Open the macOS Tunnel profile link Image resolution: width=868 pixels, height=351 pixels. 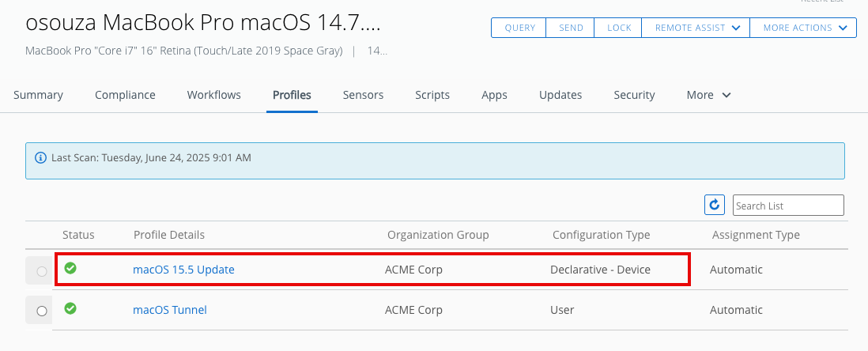170,310
